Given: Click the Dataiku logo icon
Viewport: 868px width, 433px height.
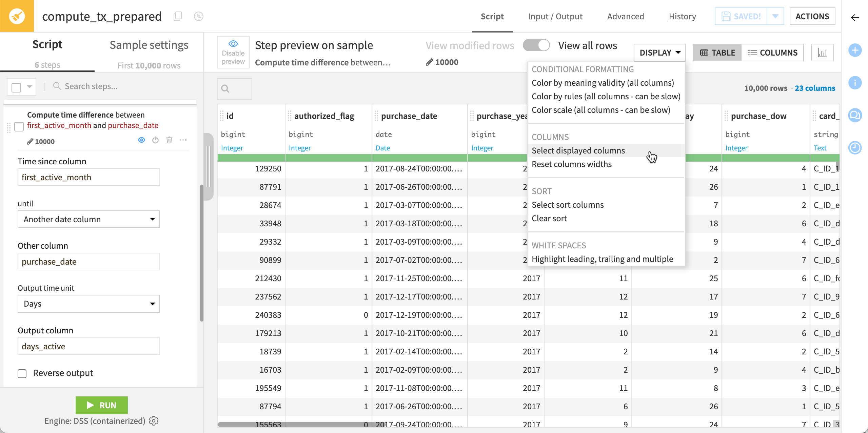Looking at the screenshot, I should click(x=17, y=16).
